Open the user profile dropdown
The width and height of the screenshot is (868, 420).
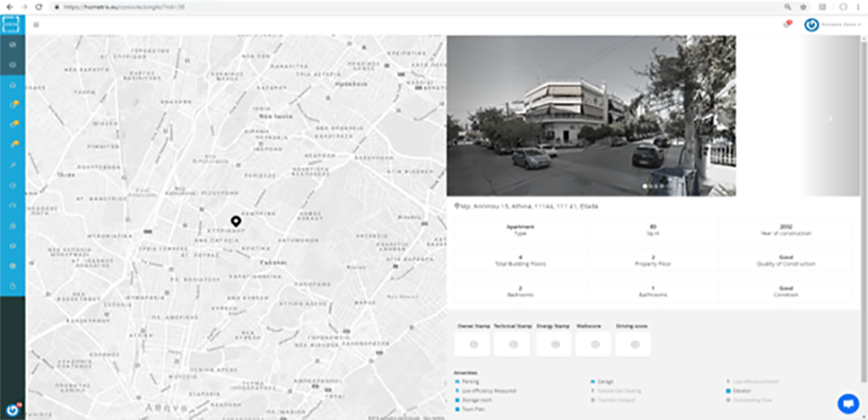pos(833,24)
